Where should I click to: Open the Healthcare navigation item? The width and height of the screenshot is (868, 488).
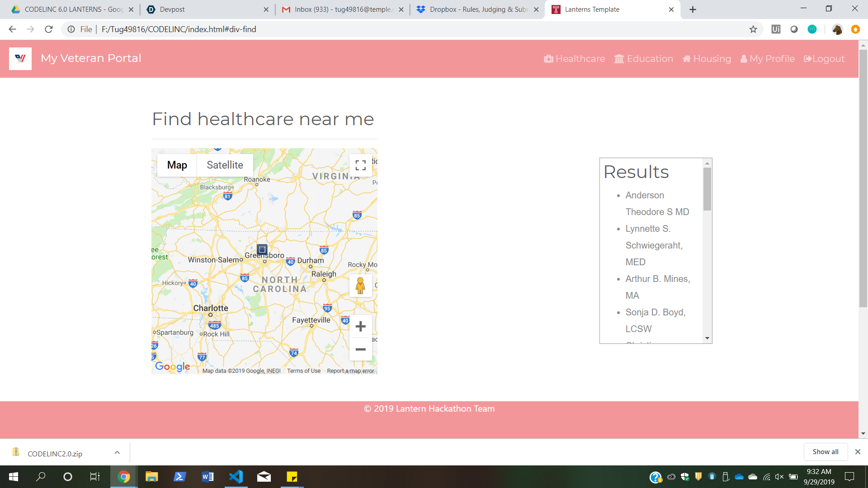tap(574, 59)
